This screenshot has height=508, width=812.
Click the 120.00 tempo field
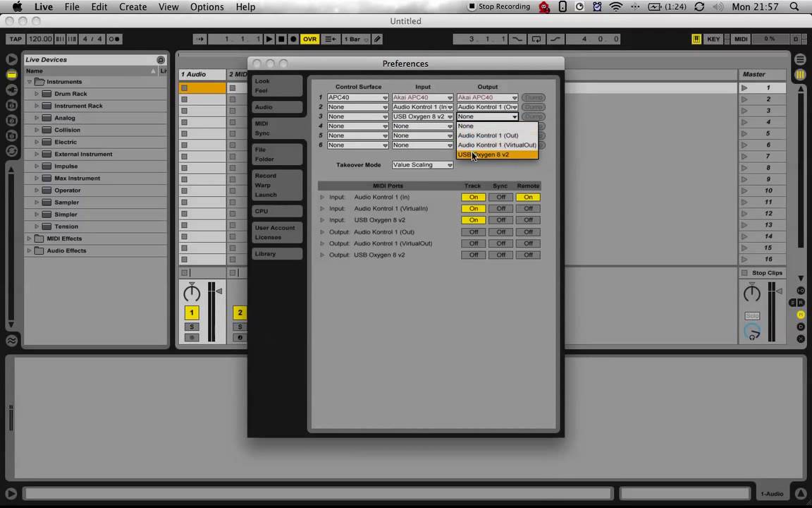coord(40,39)
